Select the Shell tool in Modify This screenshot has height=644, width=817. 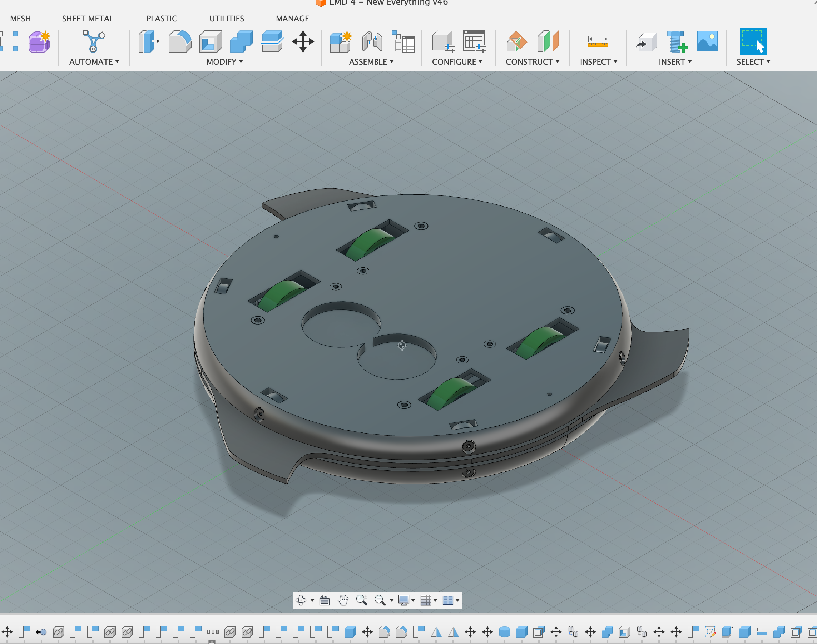(x=211, y=41)
